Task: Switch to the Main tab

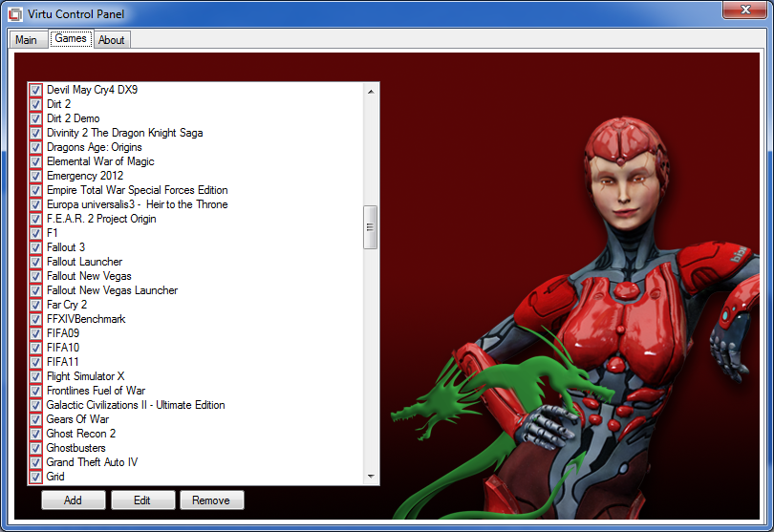Action: (x=26, y=40)
